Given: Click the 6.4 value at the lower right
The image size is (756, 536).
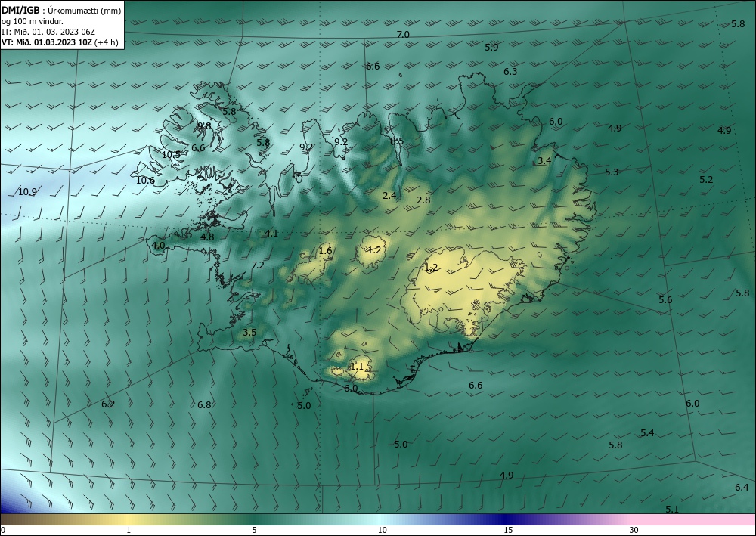Looking at the screenshot, I should [742, 488].
